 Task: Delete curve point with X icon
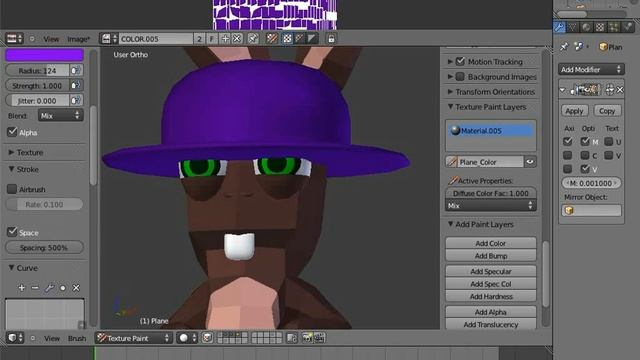point(76,288)
